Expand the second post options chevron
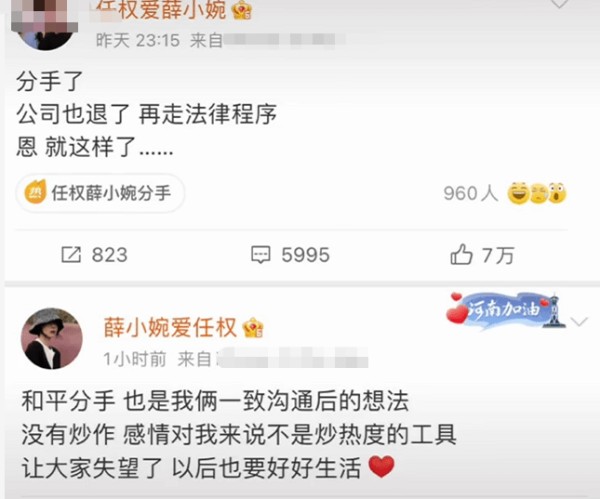The height and width of the screenshot is (499, 600). [579, 321]
